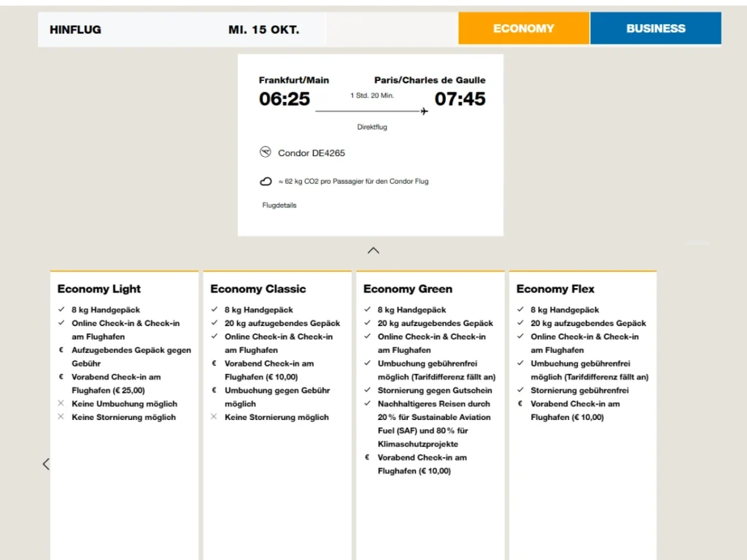
Task: Switch to the Economy tab
Action: [524, 28]
